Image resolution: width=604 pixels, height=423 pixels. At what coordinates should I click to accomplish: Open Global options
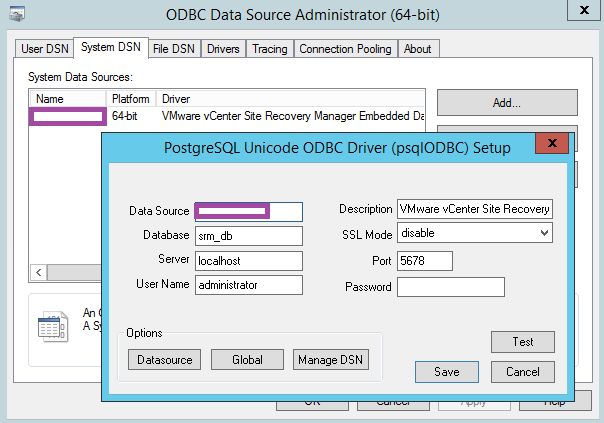pos(247,359)
